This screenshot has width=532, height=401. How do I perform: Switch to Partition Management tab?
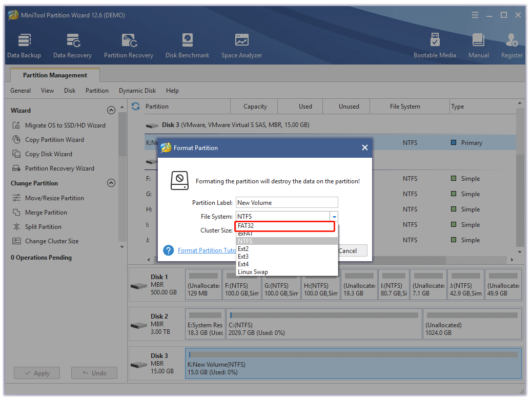(55, 75)
